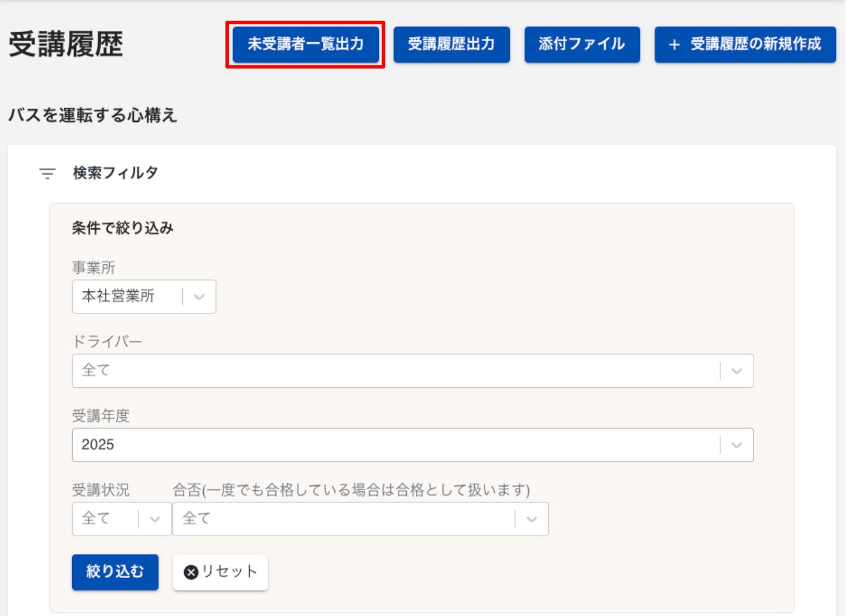
Task: Collapse the 検索フィルタ section header
Action: click(x=115, y=173)
